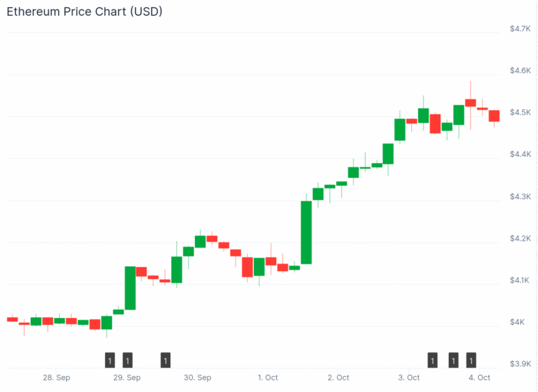This screenshot has height=392, width=538.
Task: Click the 30. Sep date label
Action: pos(198,378)
